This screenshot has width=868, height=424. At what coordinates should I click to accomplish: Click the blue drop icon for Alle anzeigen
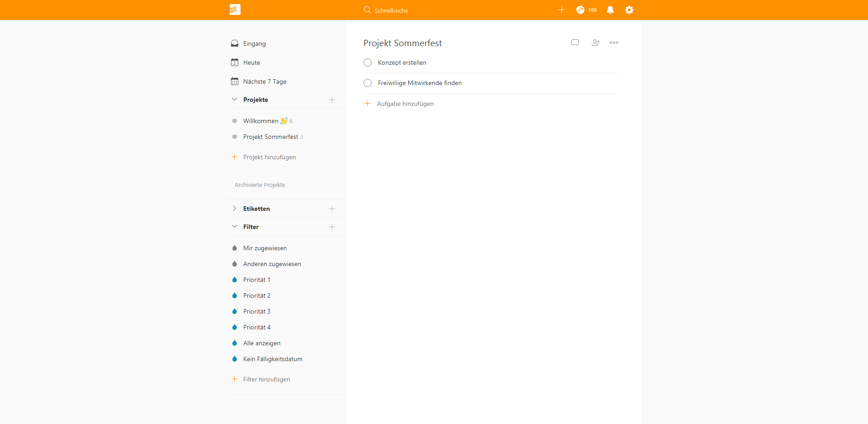235,343
